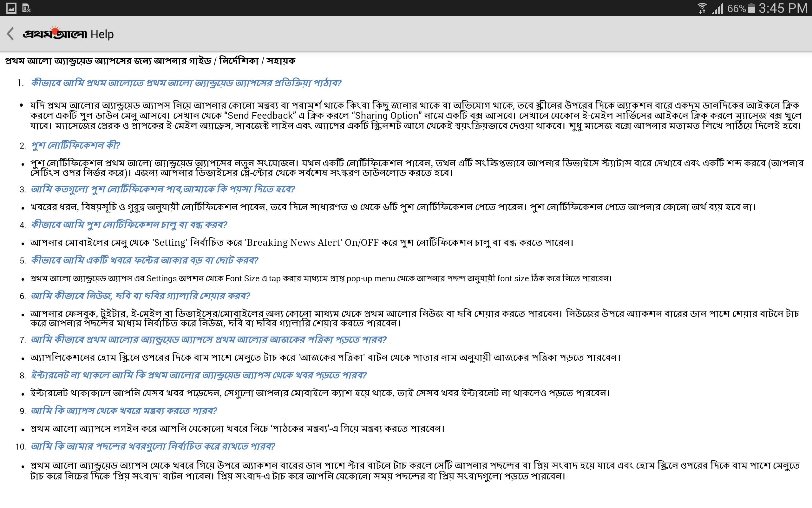
Task: Open question 1 about sending app feedback
Action: [186, 83]
